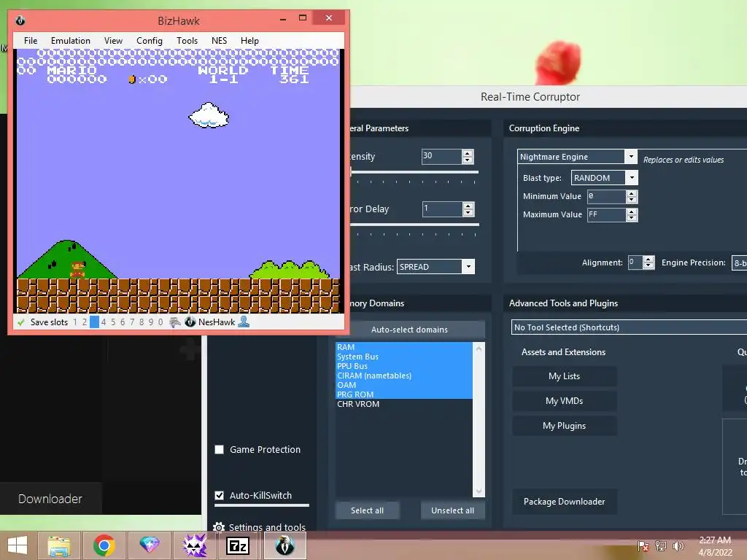The image size is (747, 560).
Task: Select save slot 2 in BizHawk
Action: click(x=85, y=322)
